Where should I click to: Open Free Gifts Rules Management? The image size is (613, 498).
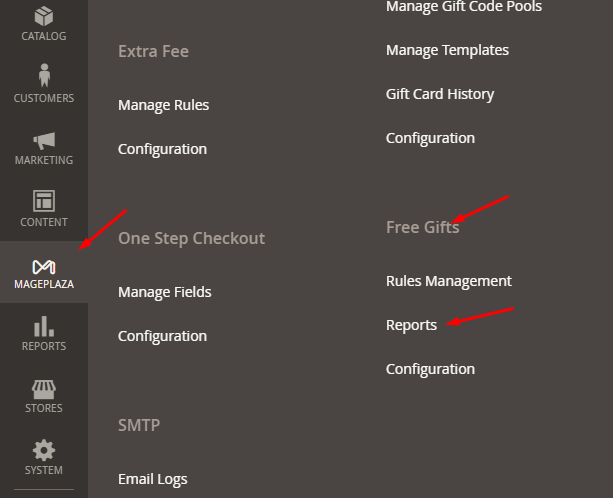click(x=448, y=281)
